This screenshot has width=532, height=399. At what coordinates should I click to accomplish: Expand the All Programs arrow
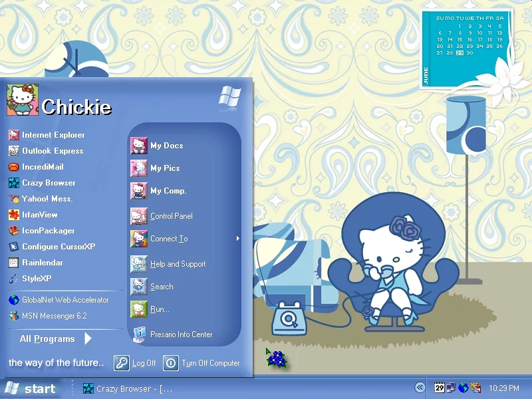point(88,339)
